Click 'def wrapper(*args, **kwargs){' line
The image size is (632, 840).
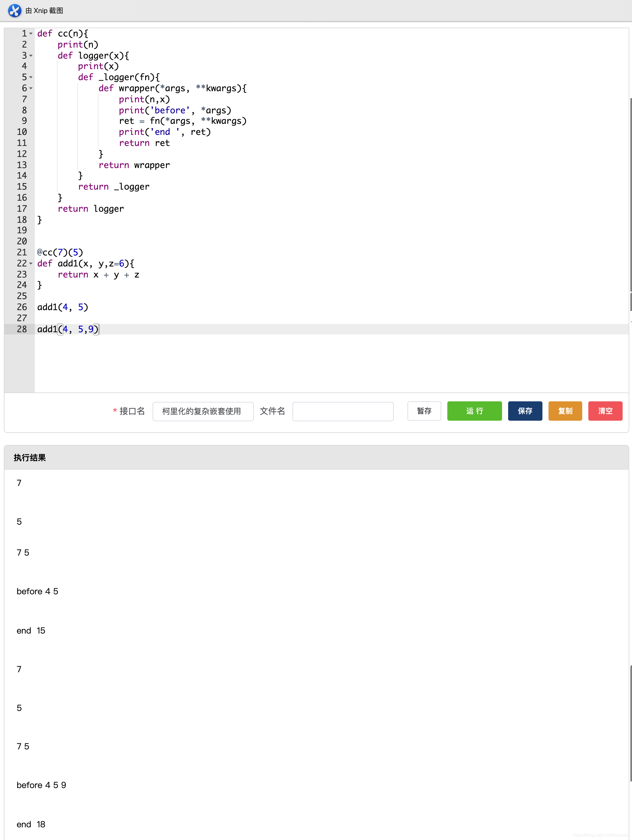coord(173,88)
